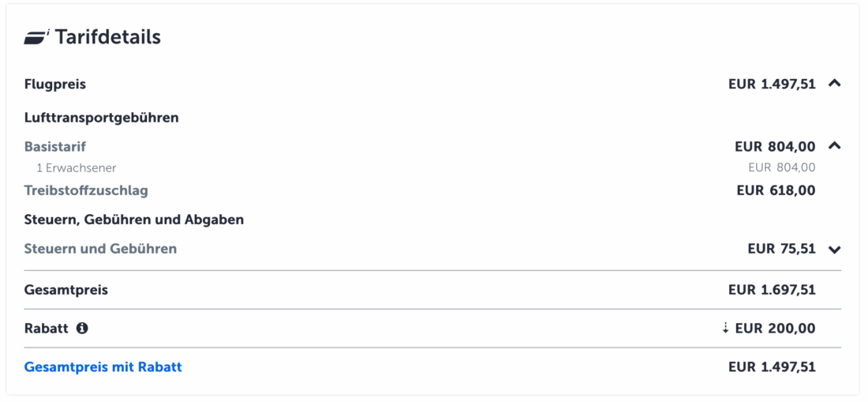The height and width of the screenshot is (402, 868).
Task: Select the Flugpreis row label
Action: click(x=55, y=84)
